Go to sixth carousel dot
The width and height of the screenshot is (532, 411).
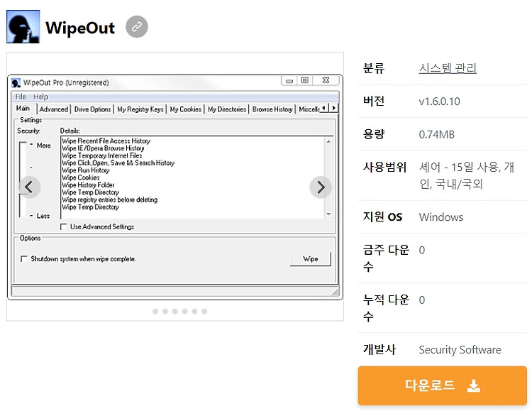point(204,312)
